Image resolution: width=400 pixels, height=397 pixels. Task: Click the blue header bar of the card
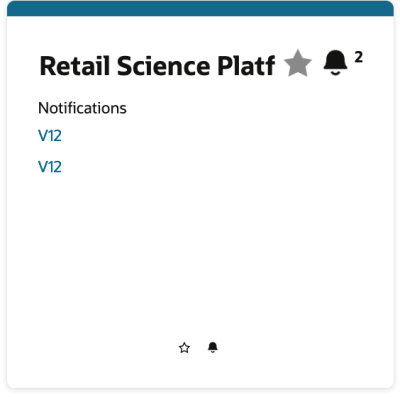coord(200,8)
